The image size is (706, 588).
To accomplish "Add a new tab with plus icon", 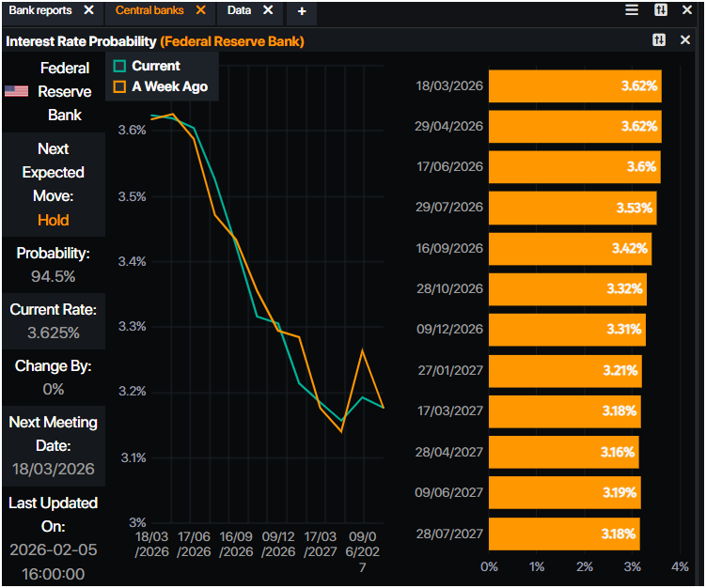I will point(302,11).
